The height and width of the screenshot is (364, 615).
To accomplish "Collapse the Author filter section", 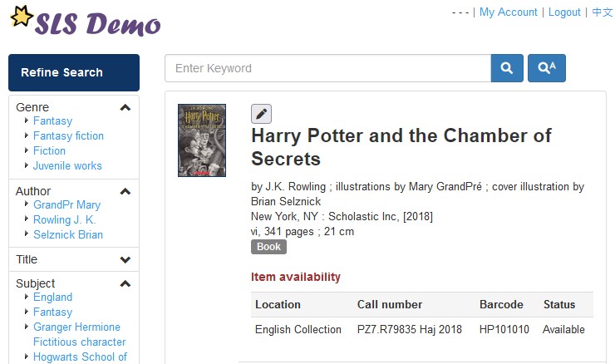I will tap(125, 191).
